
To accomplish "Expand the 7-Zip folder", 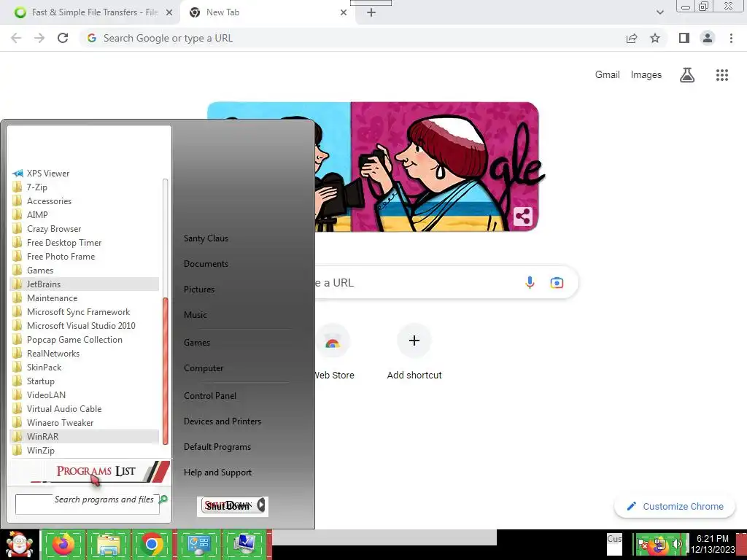I will [85, 187].
